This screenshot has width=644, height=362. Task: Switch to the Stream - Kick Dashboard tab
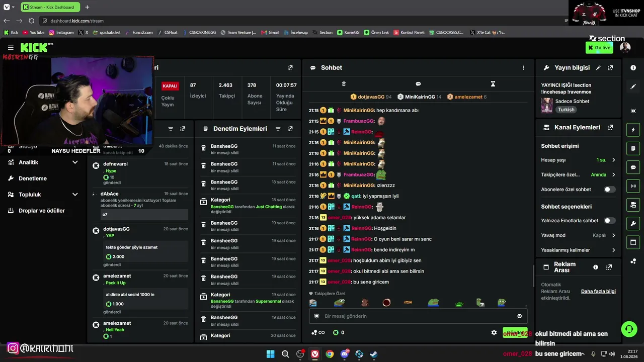tap(50, 7)
